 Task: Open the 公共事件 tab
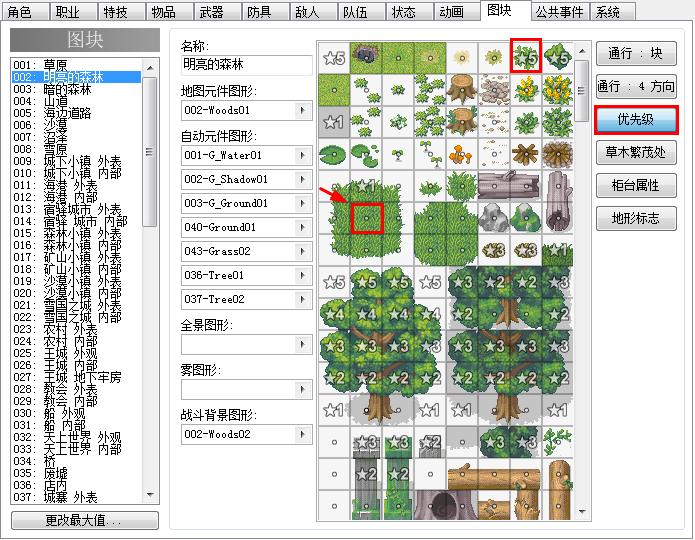tap(559, 12)
